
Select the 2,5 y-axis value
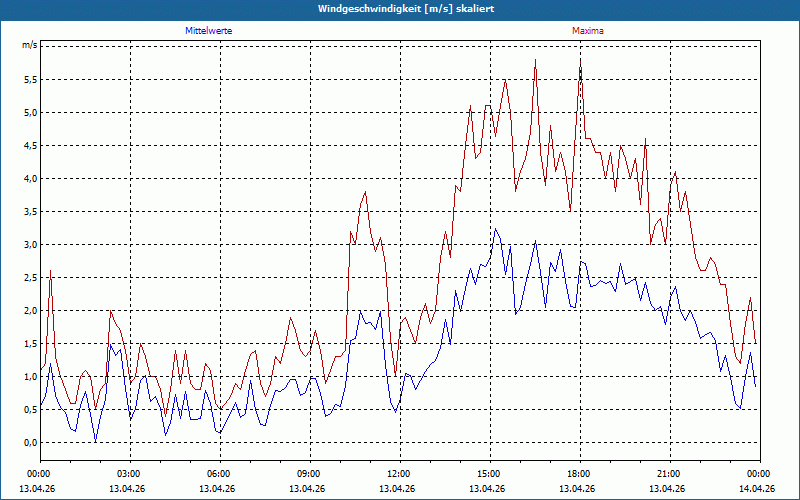tap(31, 278)
